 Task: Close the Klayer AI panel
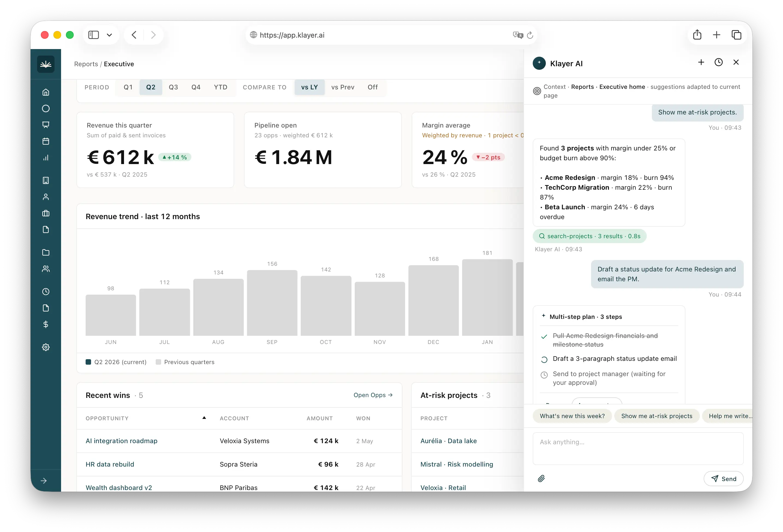pyautogui.click(x=736, y=62)
